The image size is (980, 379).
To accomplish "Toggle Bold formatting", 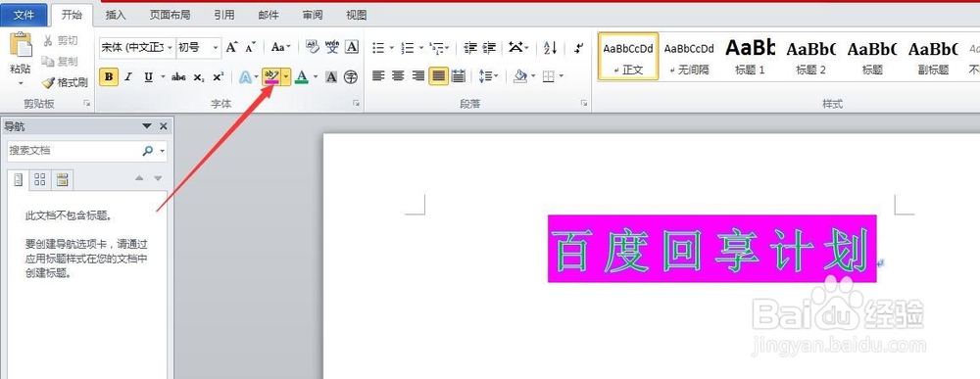I will pos(109,76).
